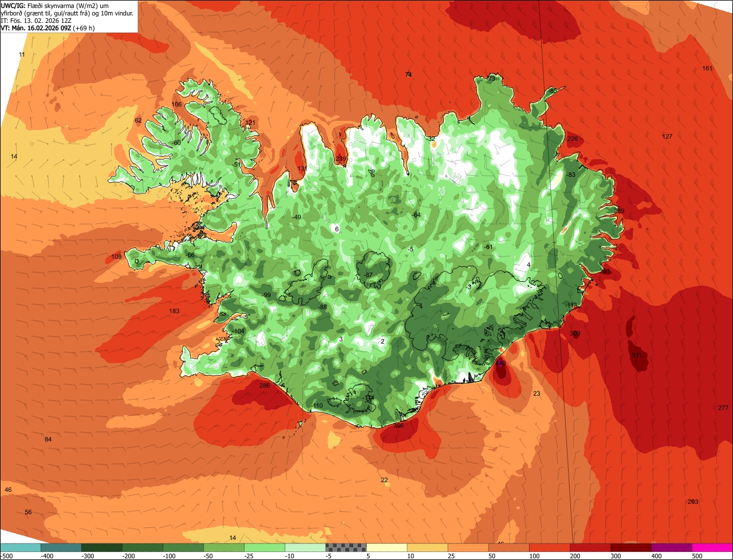
Task: Select the darkest green -300 to -200 swatch
Action: point(102,547)
